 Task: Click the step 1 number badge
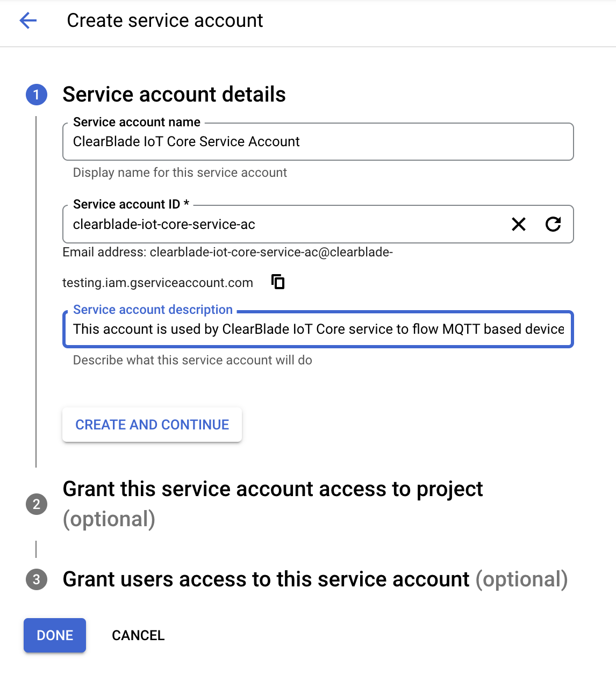(37, 95)
